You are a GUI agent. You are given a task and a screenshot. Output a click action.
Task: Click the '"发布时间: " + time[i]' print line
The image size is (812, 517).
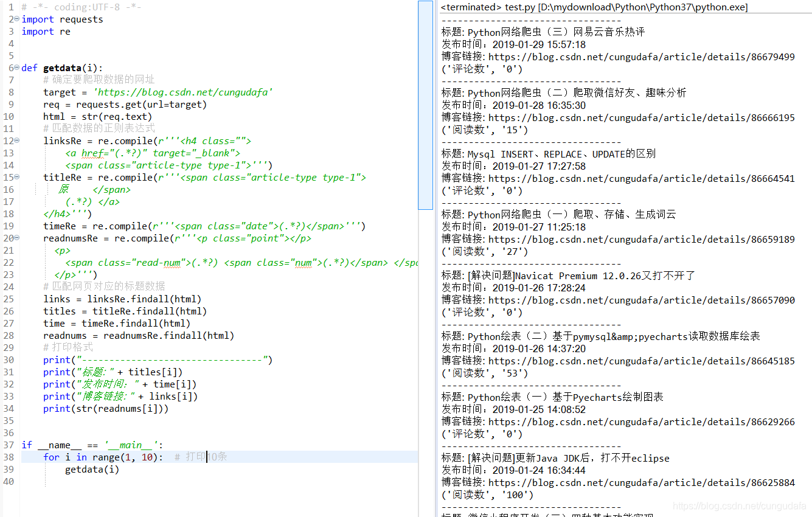coord(120,384)
